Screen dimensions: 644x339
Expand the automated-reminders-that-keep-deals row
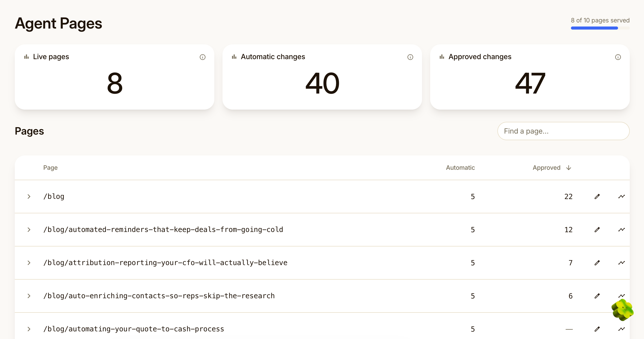coord(29,230)
